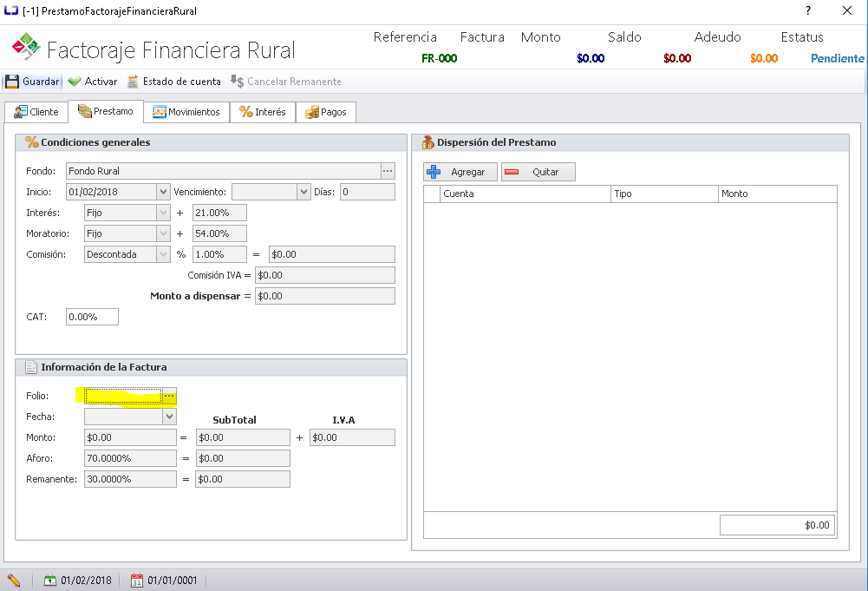Screen dimensions: 868x591
Task: Click the Monto column header in dispersión grid
Action: coord(778,194)
